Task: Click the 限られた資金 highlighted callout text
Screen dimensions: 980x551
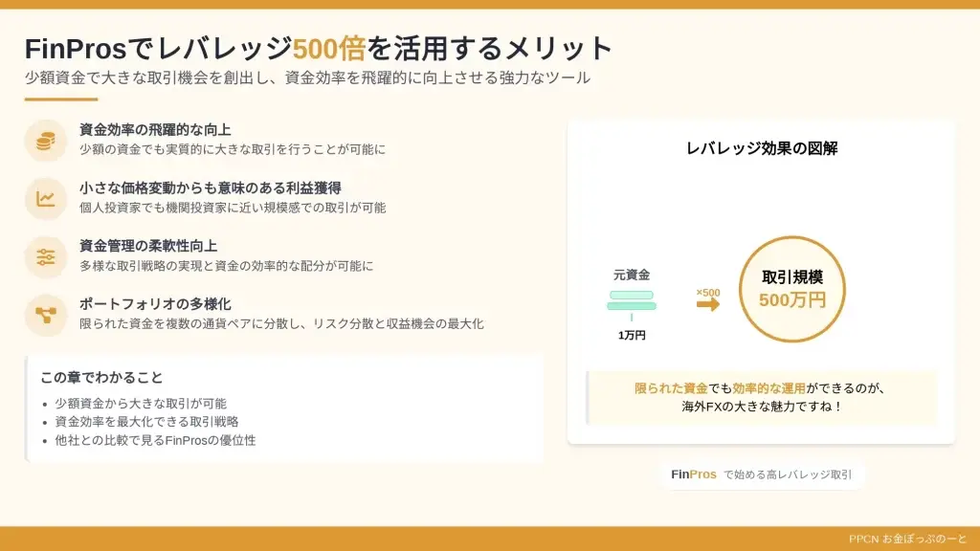Action: click(671, 388)
